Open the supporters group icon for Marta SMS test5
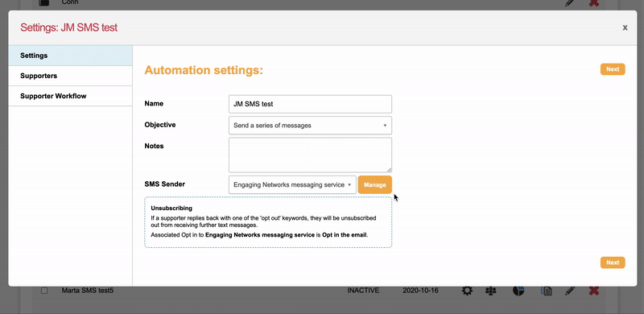The height and width of the screenshot is (314, 644). pos(491,291)
